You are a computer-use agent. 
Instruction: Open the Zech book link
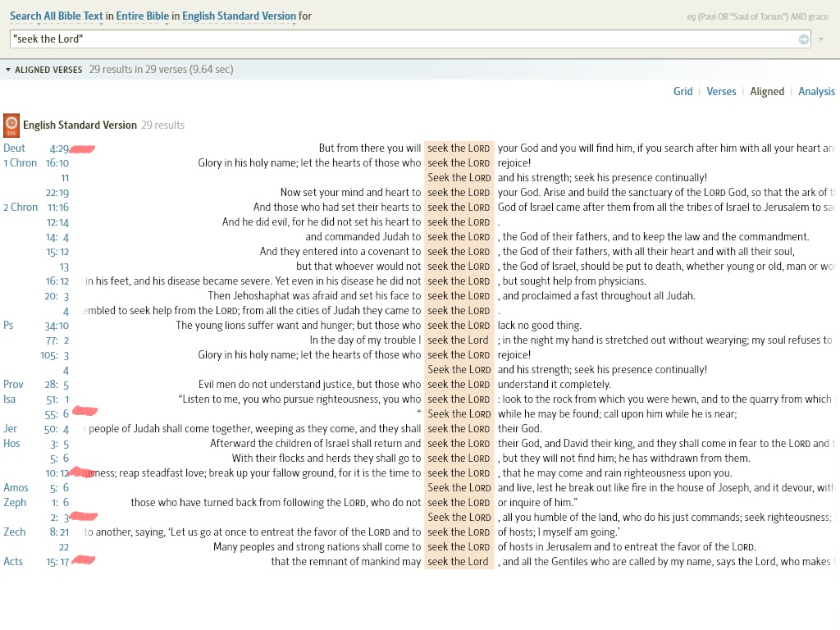click(x=15, y=532)
